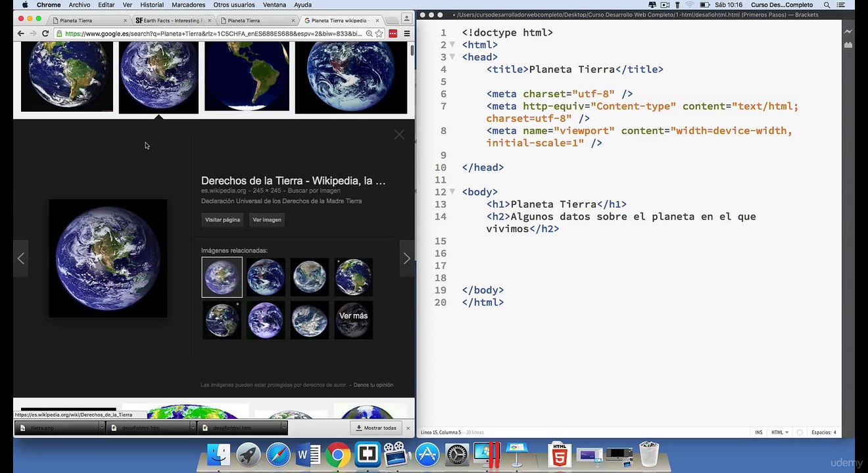Open the Ventana menu
This screenshot has height=473, width=868.
274,5
